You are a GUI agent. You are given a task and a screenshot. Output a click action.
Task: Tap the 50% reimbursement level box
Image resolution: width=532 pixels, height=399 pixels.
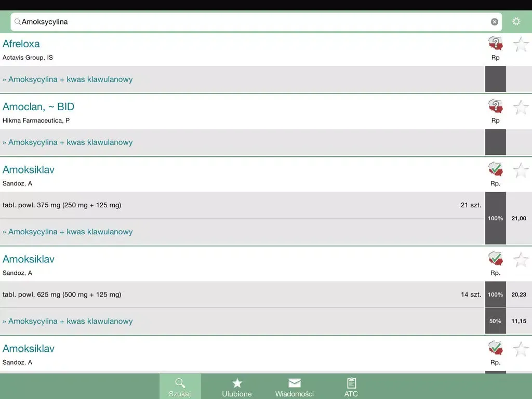(495, 321)
